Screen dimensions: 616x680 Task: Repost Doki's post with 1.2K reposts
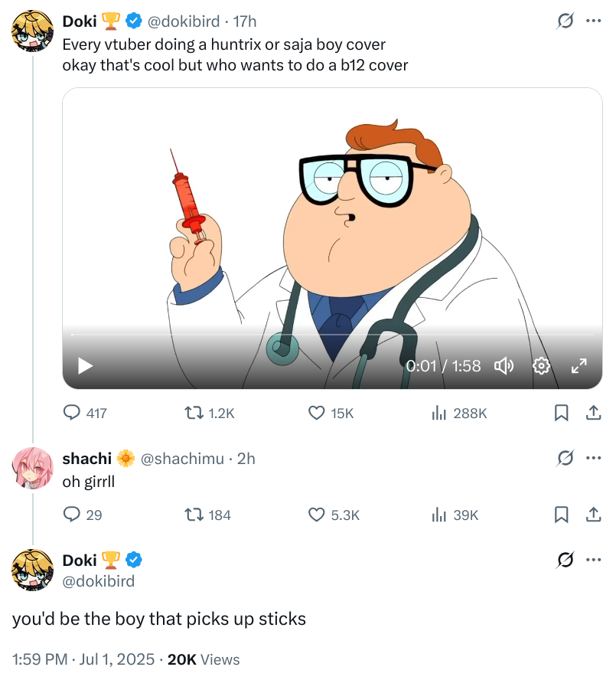pyautogui.click(x=188, y=413)
